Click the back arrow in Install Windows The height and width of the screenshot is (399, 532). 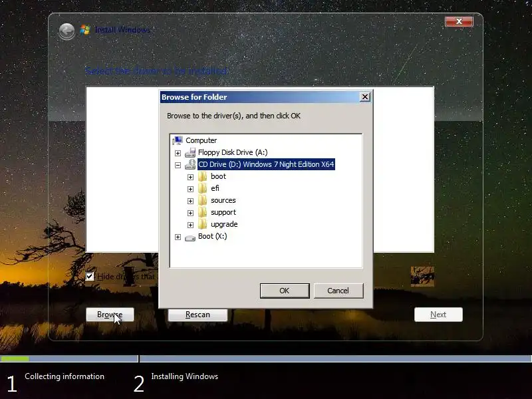(66, 31)
